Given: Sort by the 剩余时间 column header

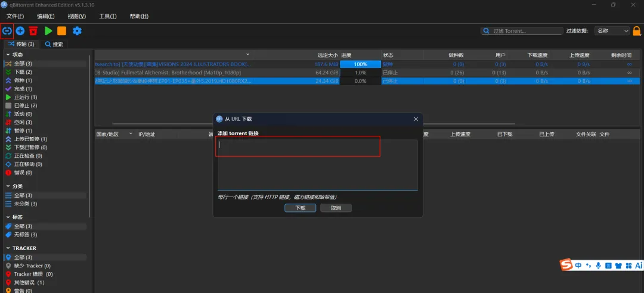Looking at the screenshot, I should point(621,55).
